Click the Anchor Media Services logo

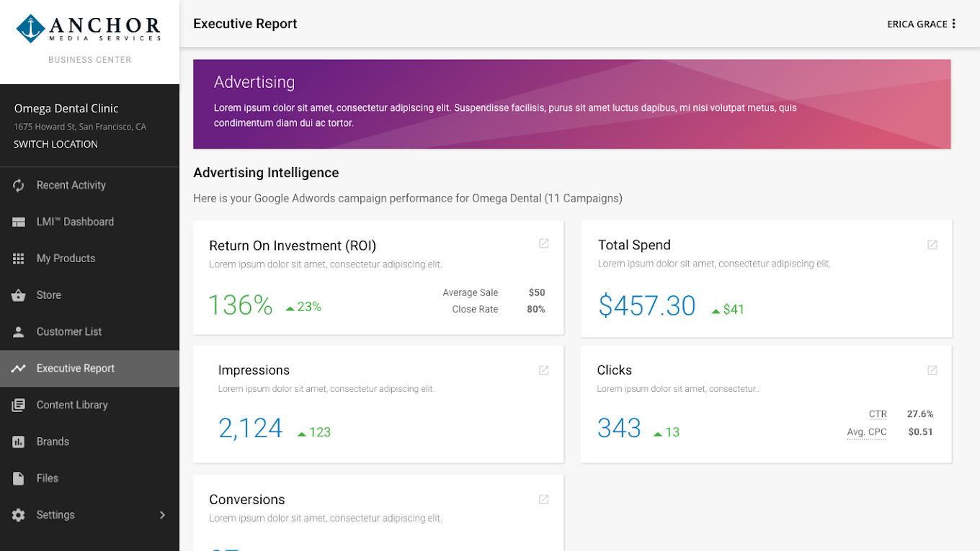(89, 29)
